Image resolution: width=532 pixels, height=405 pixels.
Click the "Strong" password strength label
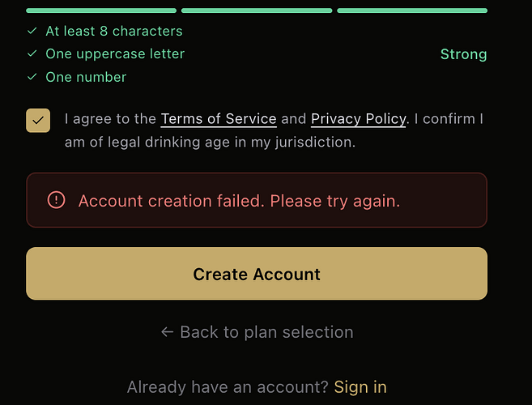click(463, 54)
